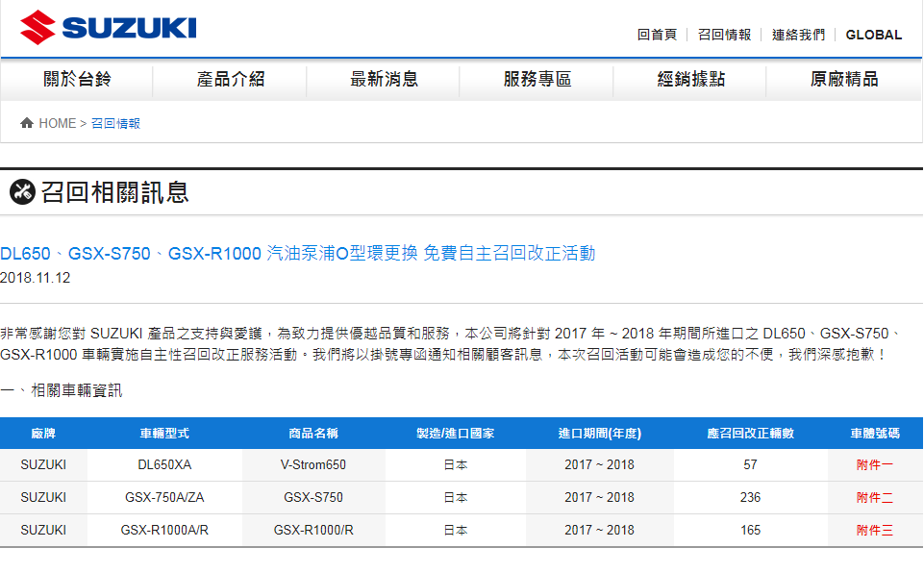Open 服務專區 menu
Image resolution: width=924 pixels, height=573 pixels.
[x=537, y=79]
